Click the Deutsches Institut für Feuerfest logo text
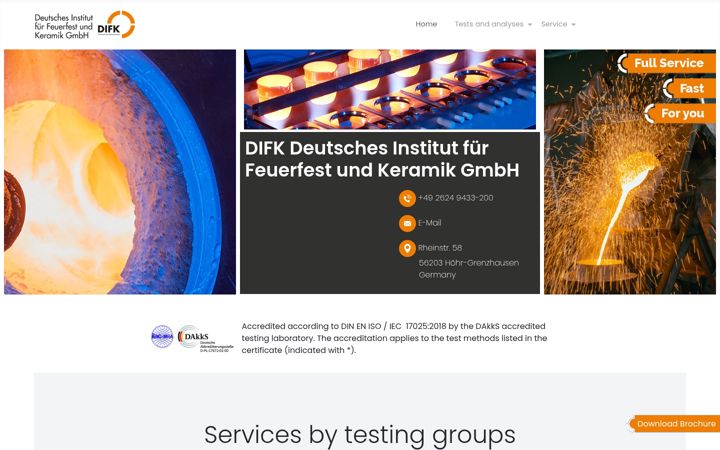Image resolution: width=720 pixels, height=450 pixels. [x=64, y=26]
